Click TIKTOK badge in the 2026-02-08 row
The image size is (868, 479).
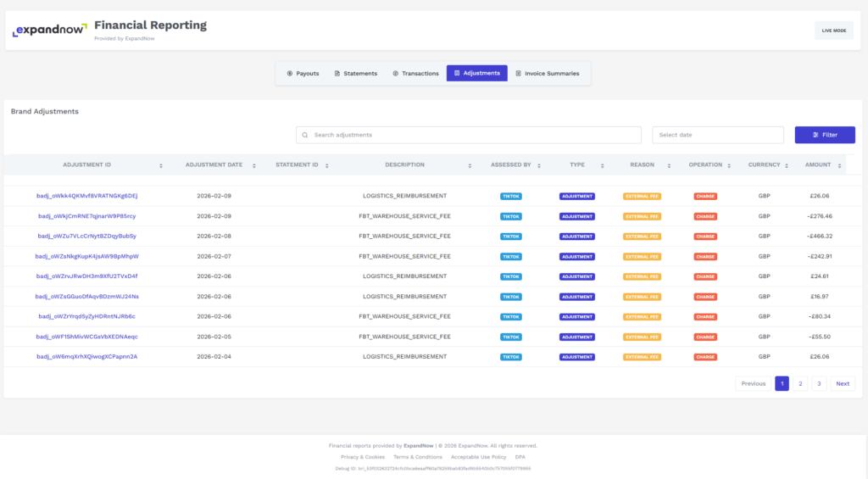[x=511, y=237]
